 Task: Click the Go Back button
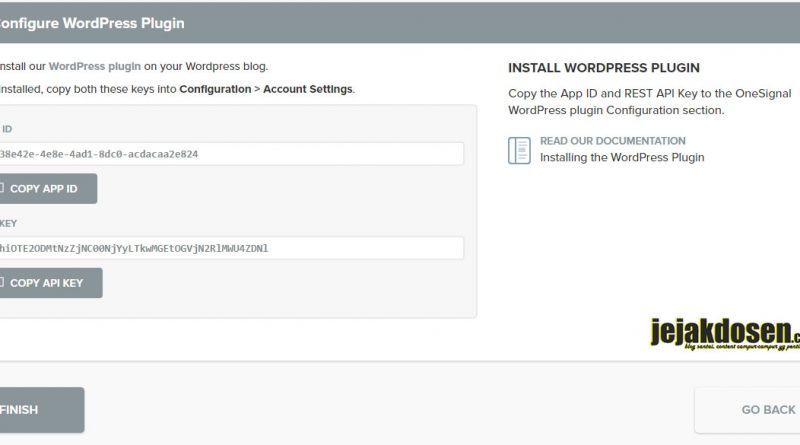[x=748, y=410]
